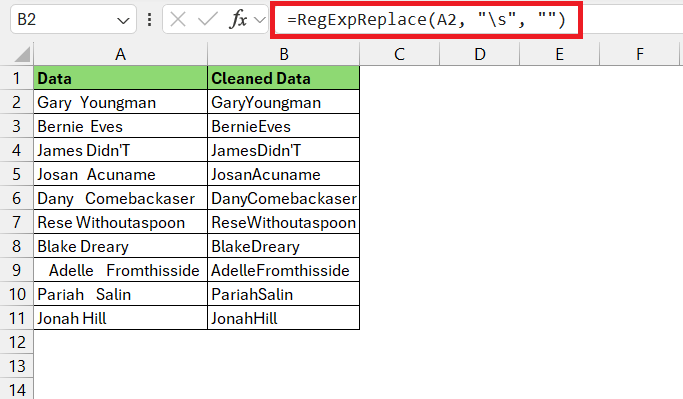Select row 10 header
The image size is (683, 399).
click(17, 294)
